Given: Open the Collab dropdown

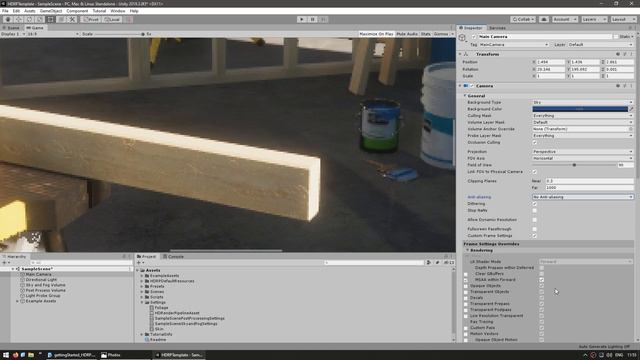Looking at the screenshot, I should pyautogui.click(x=523, y=19).
